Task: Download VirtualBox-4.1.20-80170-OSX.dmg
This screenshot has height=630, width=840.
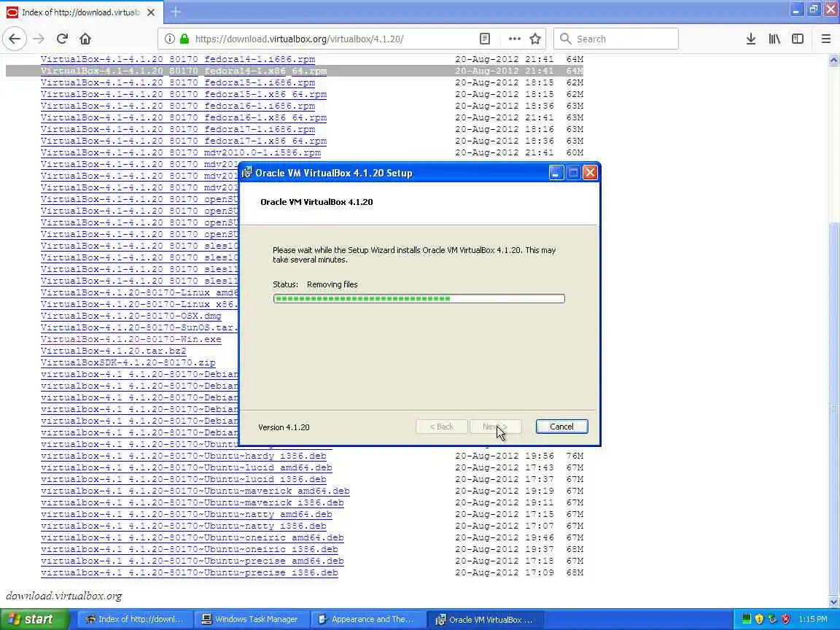Action: point(131,316)
